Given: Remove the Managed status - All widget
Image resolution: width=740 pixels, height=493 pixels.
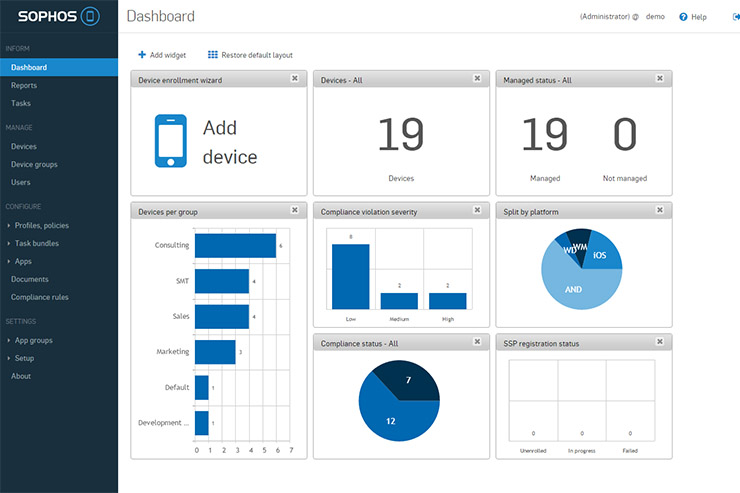Looking at the screenshot, I should point(658,78).
